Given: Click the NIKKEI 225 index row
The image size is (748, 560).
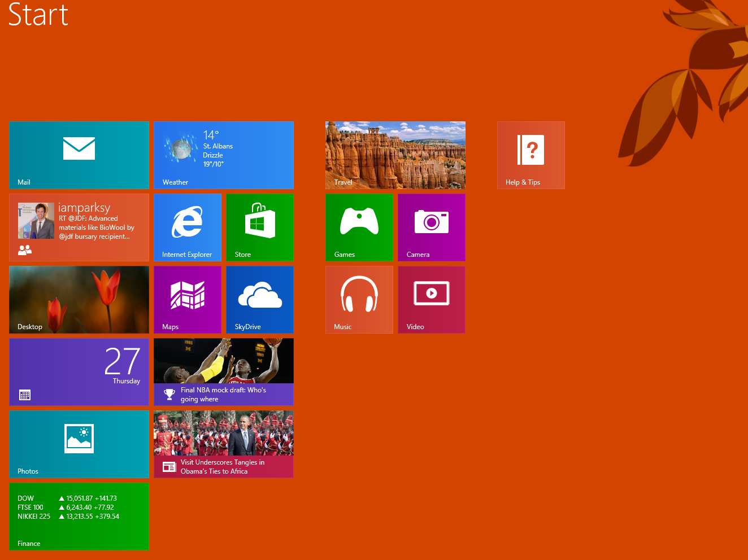Looking at the screenshot, I should 68,517.
